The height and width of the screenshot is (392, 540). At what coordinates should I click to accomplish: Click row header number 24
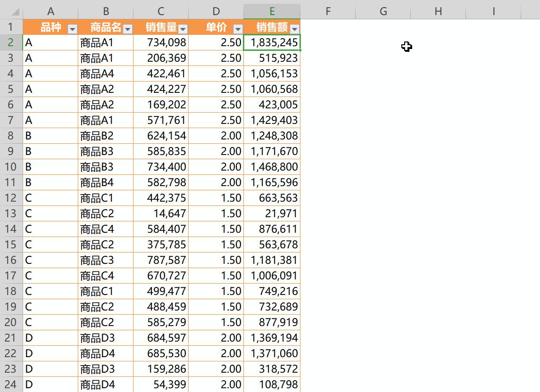pos(11,384)
